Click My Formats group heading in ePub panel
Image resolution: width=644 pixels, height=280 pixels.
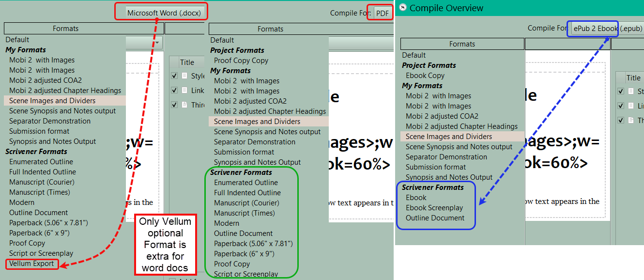(422, 86)
